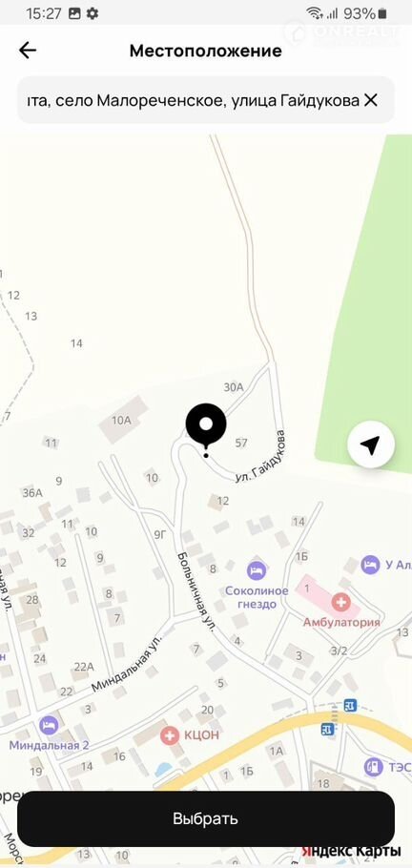The image size is (412, 868).
Task: Center the map on my location
Action: (371, 444)
